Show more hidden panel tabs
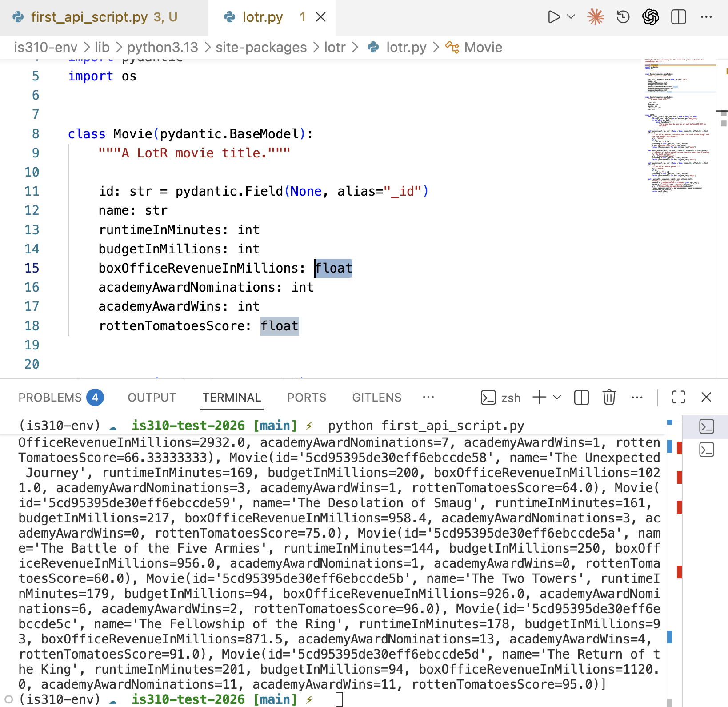 (x=428, y=397)
